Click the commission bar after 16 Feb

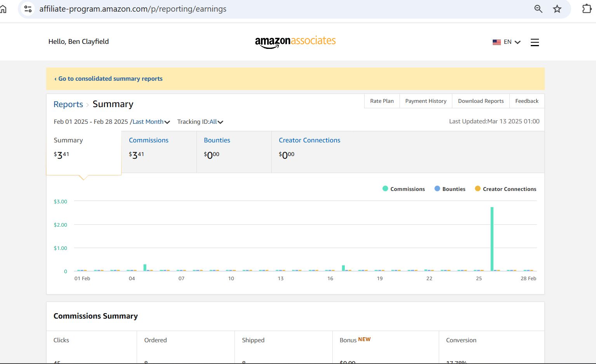click(343, 268)
